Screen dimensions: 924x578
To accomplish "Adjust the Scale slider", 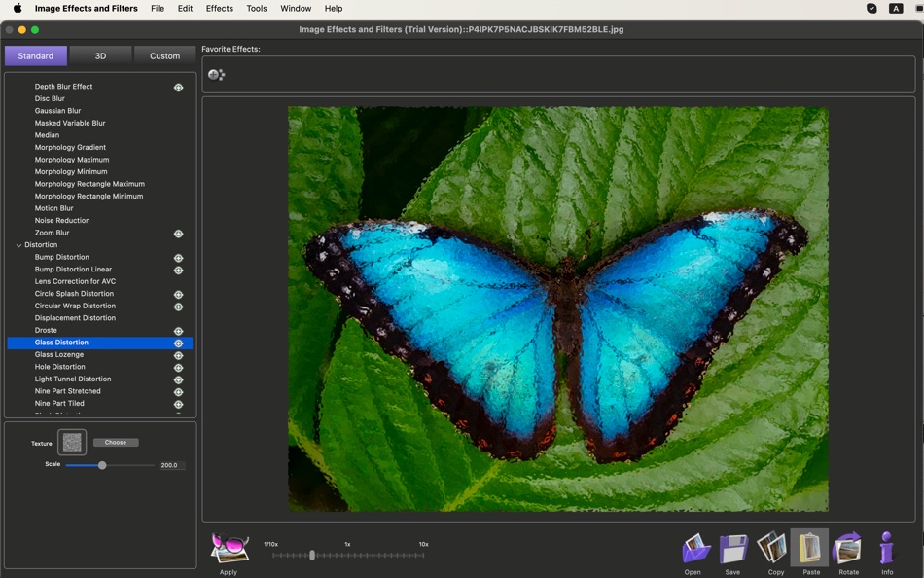I will (101, 464).
